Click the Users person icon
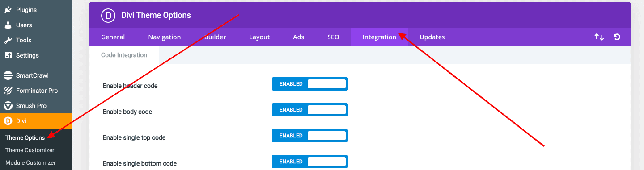The width and height of the screenshot is (644, 170). click(x=8, y=25)
